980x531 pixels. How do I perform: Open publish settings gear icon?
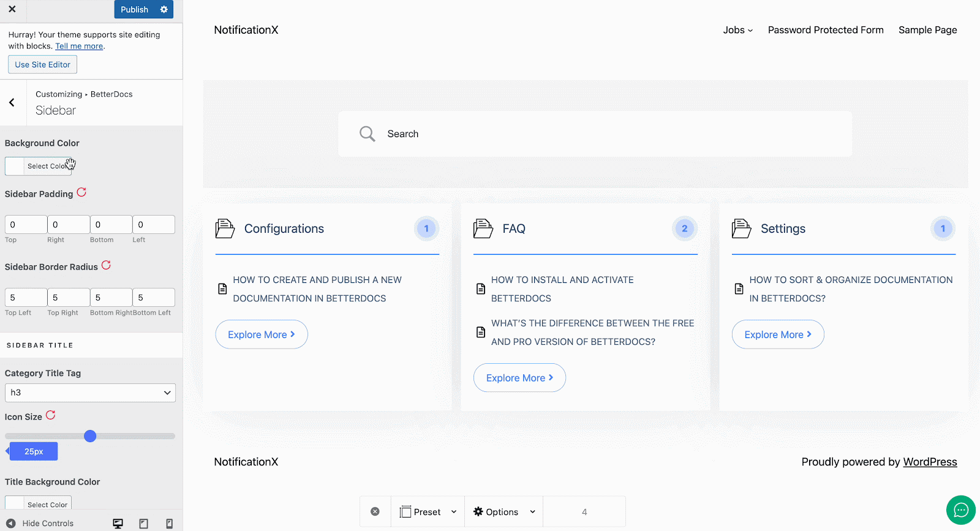coord(164,9)
